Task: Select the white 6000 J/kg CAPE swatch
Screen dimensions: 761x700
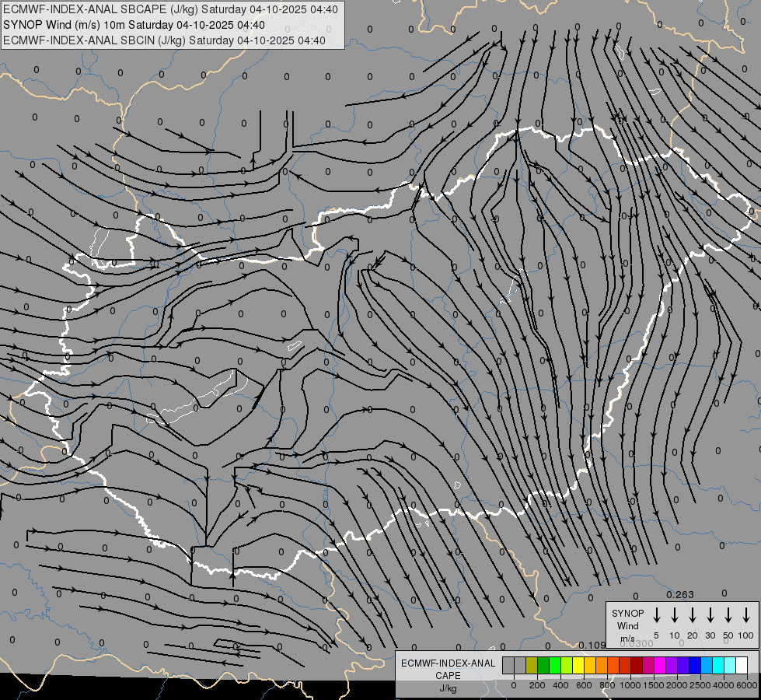Action: click(x=742, y=665)
